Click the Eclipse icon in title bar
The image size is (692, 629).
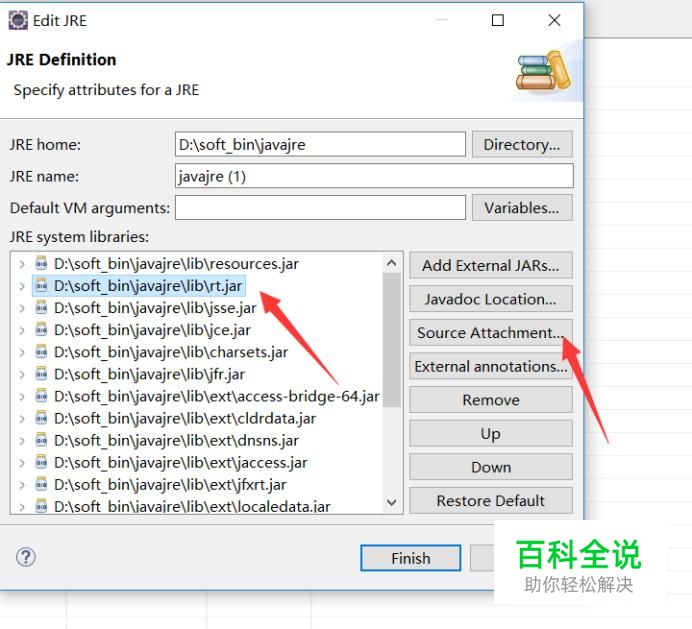click(x=18, y=21)
